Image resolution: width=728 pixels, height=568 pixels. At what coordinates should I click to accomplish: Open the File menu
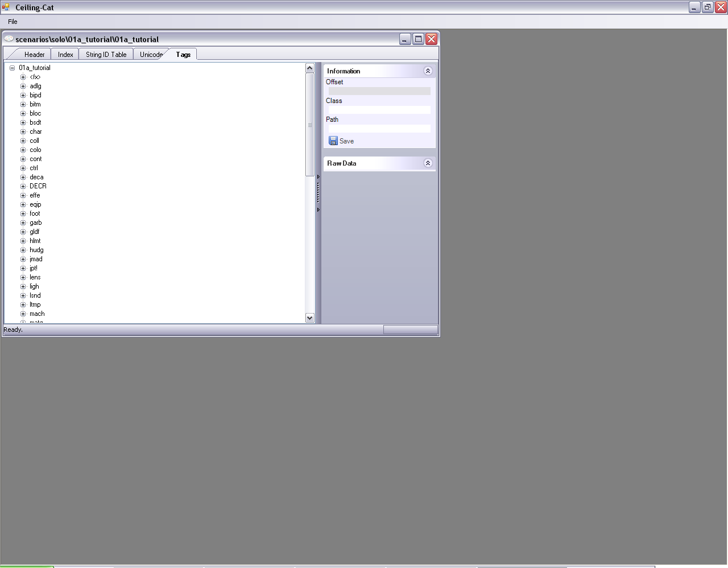coord(13,22)
